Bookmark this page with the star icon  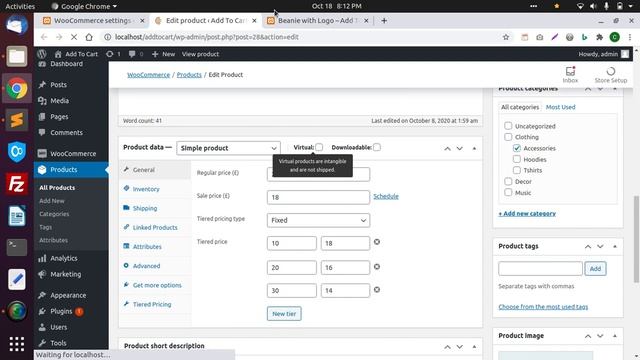click(x=506, y=37)
